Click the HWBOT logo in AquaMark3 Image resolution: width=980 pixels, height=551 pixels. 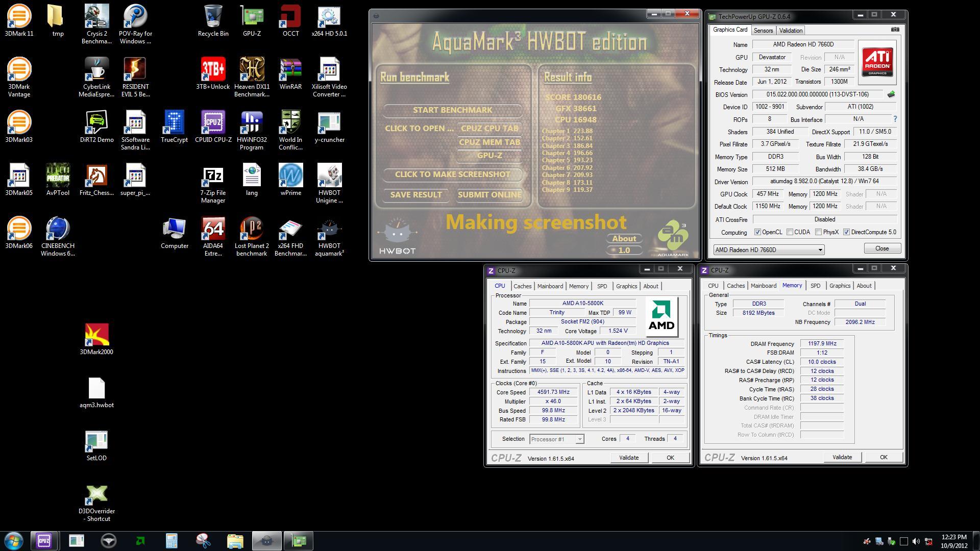coord(397,236)
